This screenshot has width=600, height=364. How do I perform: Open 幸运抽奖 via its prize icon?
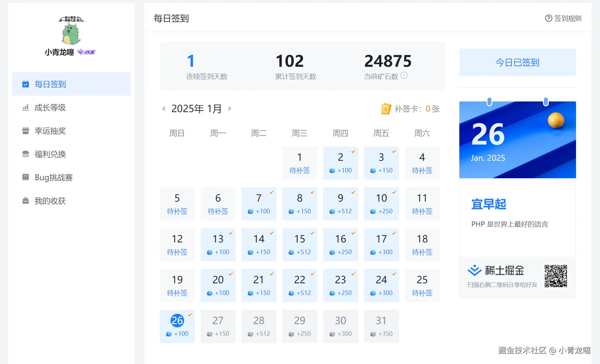25,131
